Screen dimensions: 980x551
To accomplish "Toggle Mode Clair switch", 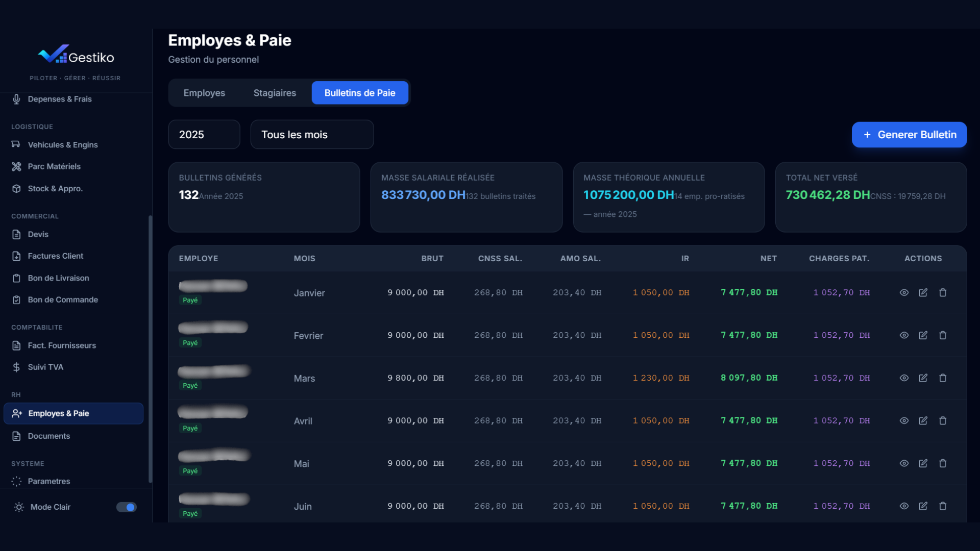I will [126, 507].
